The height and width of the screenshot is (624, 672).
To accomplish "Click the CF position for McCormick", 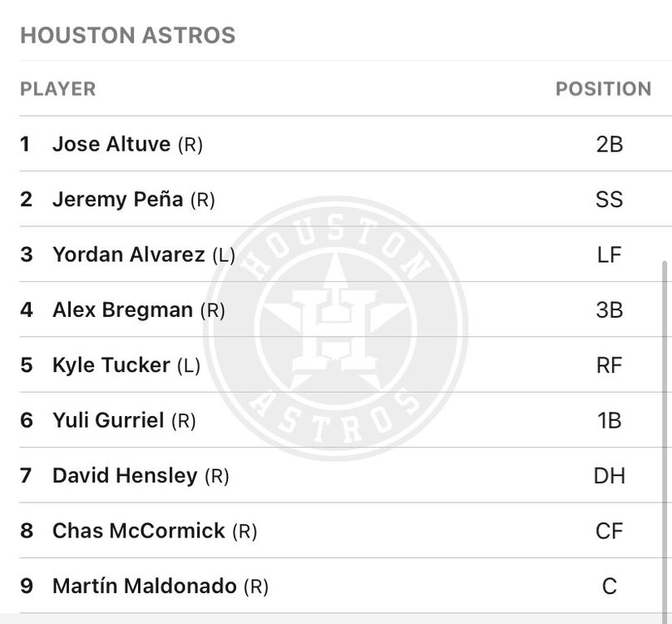I will (x=609, y=531).
